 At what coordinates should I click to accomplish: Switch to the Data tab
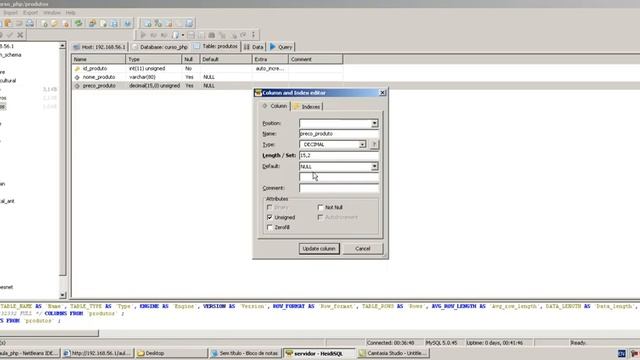click(x=253, y=47)
